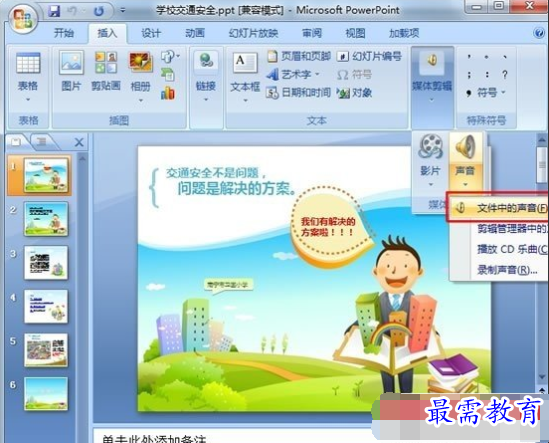Switch to the 插入 tab

pos(107,33)
